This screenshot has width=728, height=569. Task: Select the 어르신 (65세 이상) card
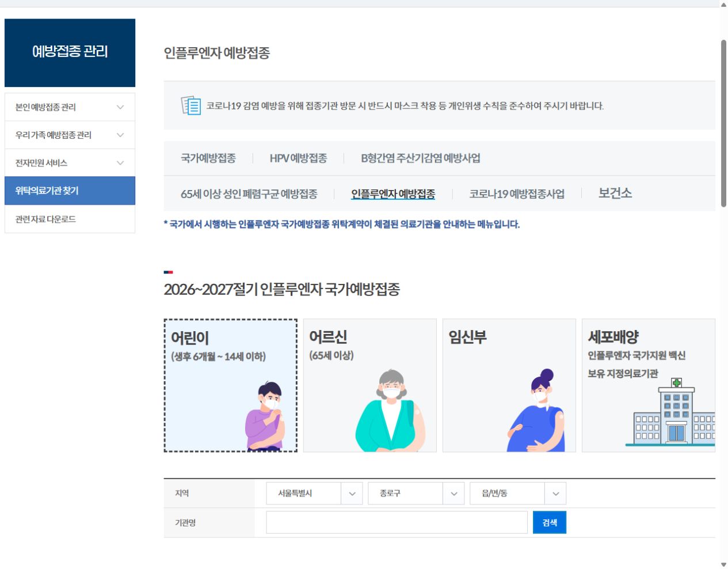click(x=370, y=385)
